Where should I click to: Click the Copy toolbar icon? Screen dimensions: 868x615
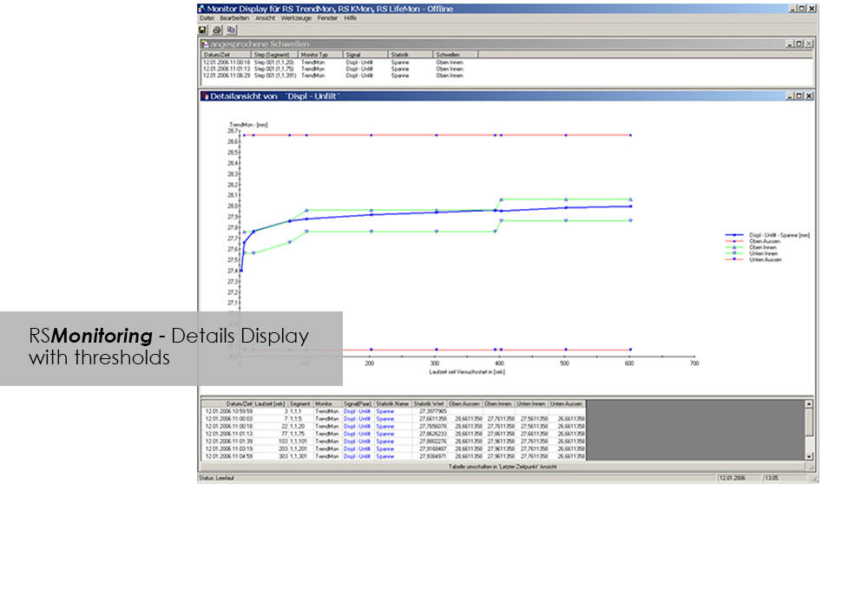pos(231,29)
